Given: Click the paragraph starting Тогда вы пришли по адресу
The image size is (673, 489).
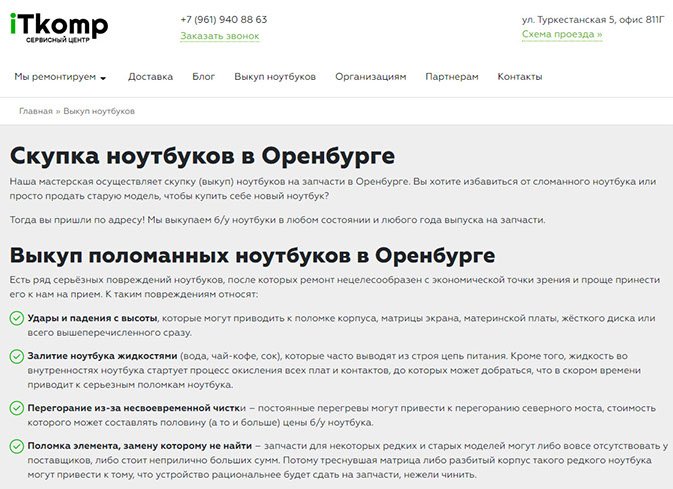Looking at the screenshot, I should pyautogui.click(x=277, y=220).
